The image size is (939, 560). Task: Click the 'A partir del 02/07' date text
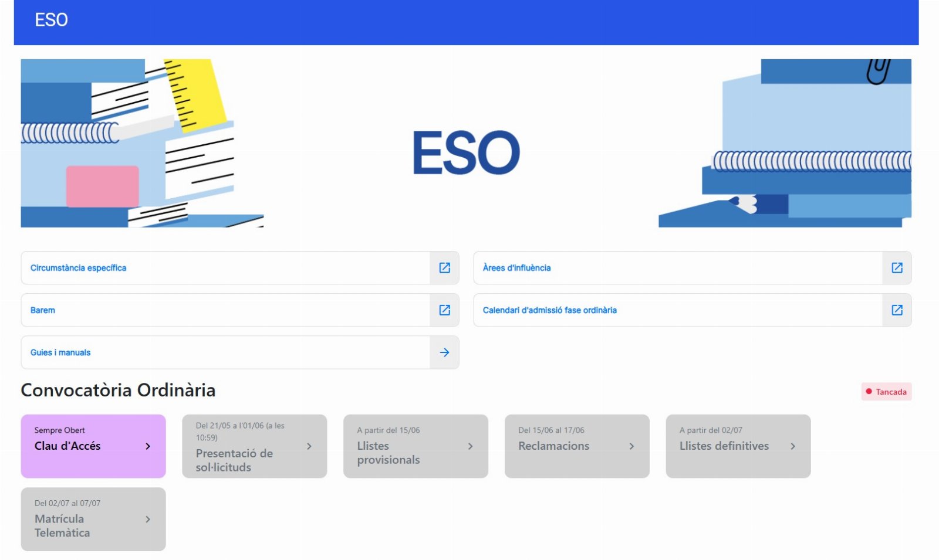click(x=711, y=430)
